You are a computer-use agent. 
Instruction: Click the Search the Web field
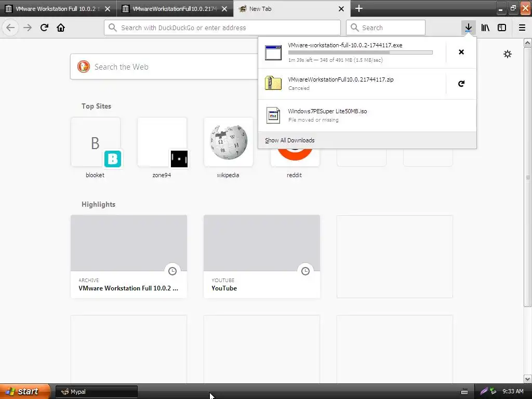pyautogui.click(x=164, y=66)
